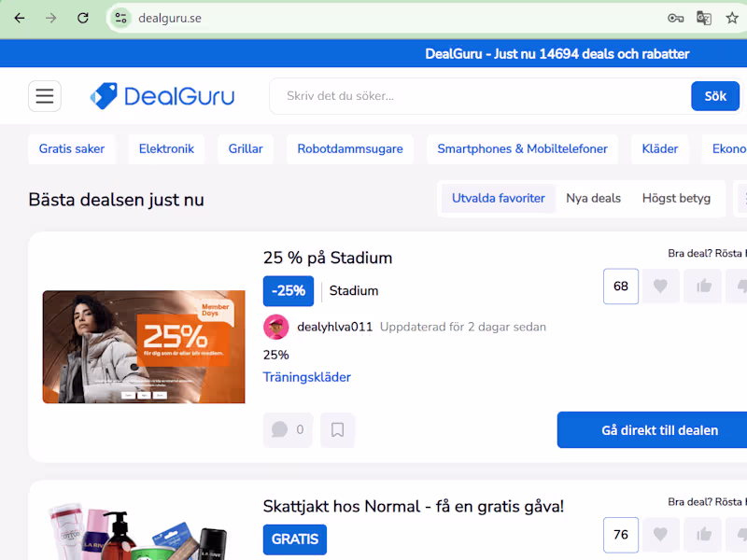The image size is (747, 560).
Task: Go back with the browser back arrow
Action: tap(20, 18)
